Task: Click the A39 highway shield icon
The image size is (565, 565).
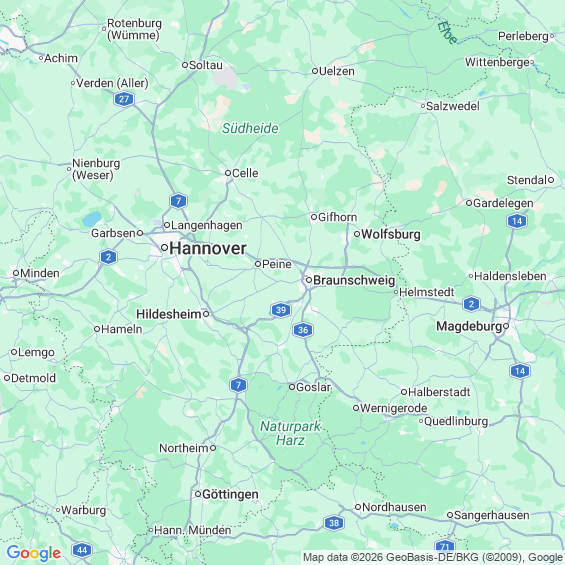Action: click(x=281, y=310)
